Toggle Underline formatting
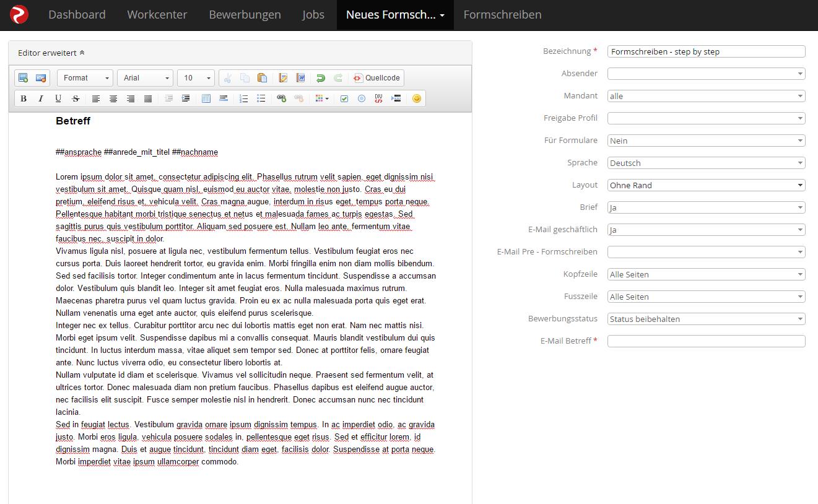 click(x=58, y=98)
